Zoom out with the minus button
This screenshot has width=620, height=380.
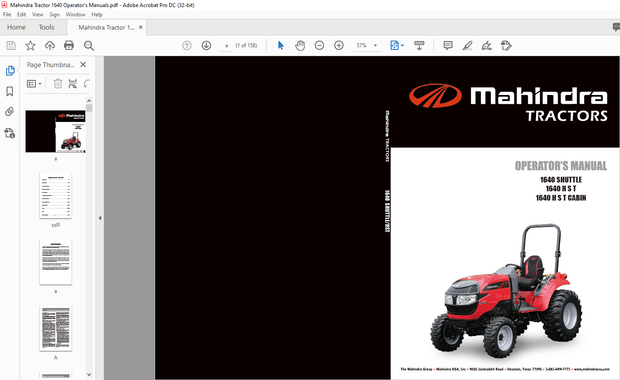(319, 45)
